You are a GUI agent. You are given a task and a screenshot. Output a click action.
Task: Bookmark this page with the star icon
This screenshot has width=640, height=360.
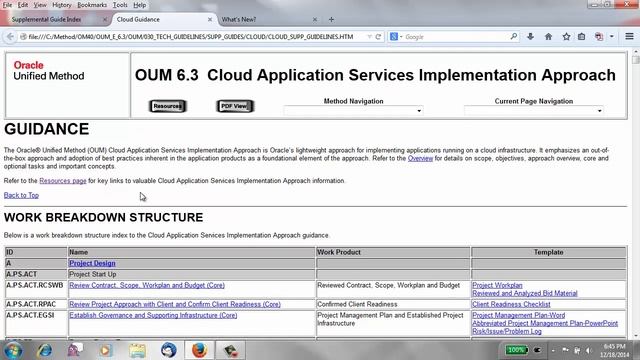tap(566, 37)
